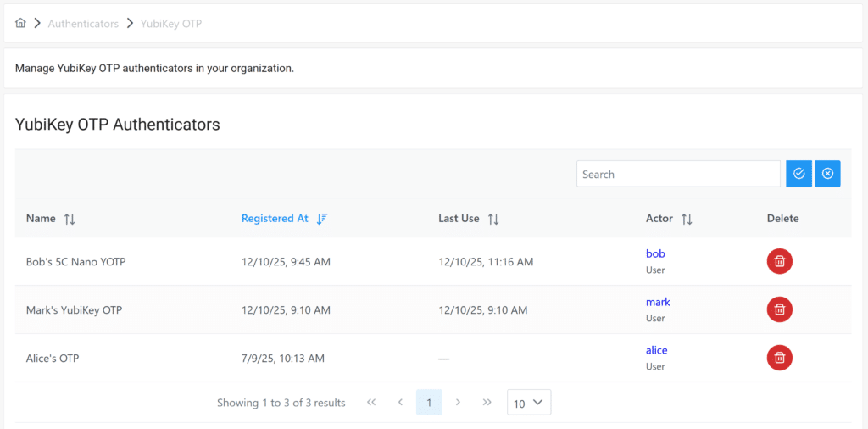Select the Bob's 5C Nano YOTP name cell
This screenshot has height=429, width=868.
pos(75,262)
